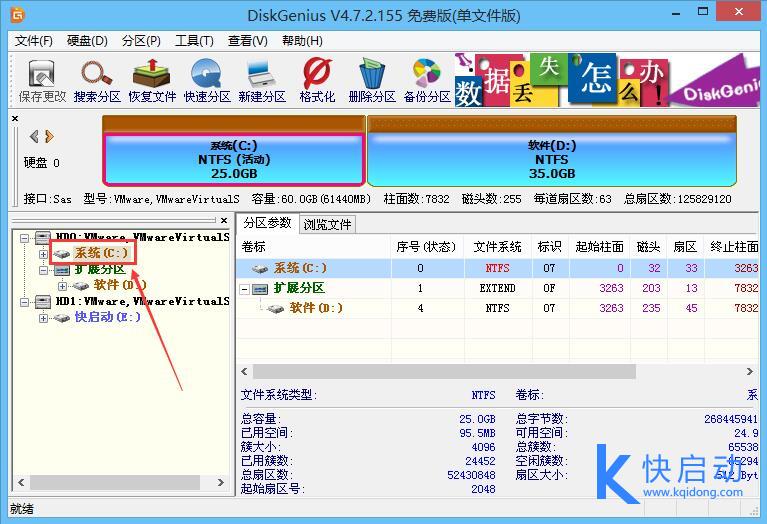This screenshot has width=767, height=524.
Task: Click the 软件(D:) row in partition table
Action: [x=498, y=308]
